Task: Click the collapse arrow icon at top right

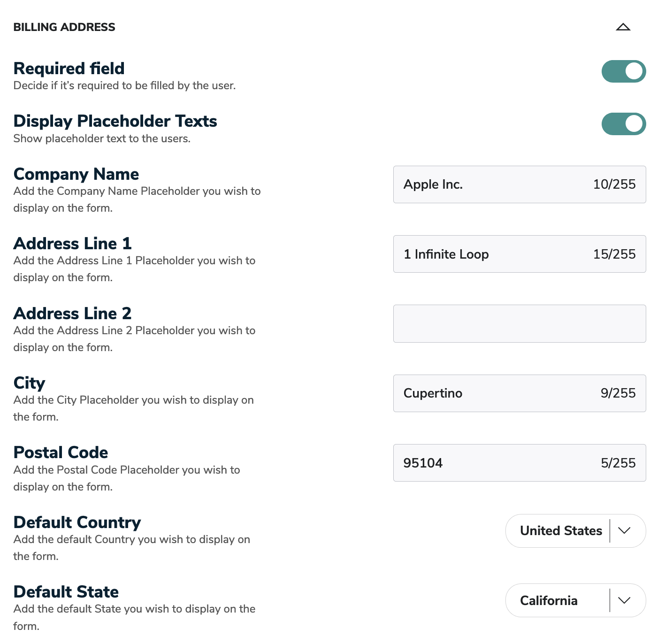Action: point(623,27)
